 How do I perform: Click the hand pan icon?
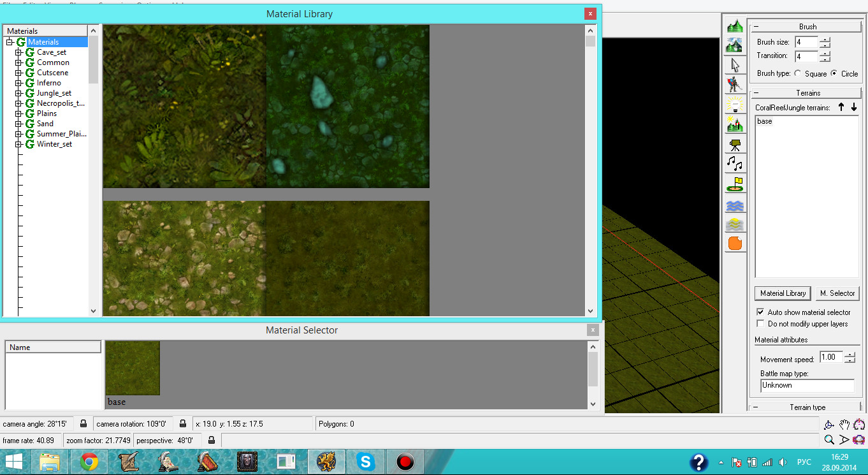pyautogui.click(x=844, y=425)
